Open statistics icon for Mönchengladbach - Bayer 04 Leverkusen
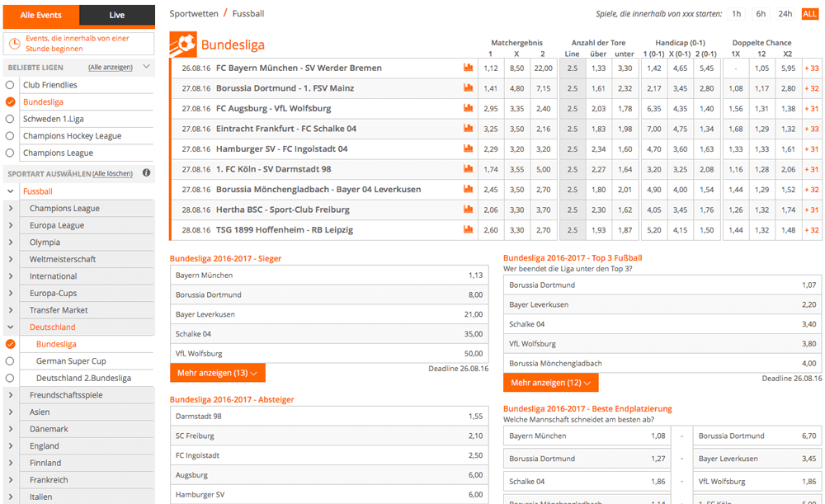The image size is (825, 504). click(468, 190)
